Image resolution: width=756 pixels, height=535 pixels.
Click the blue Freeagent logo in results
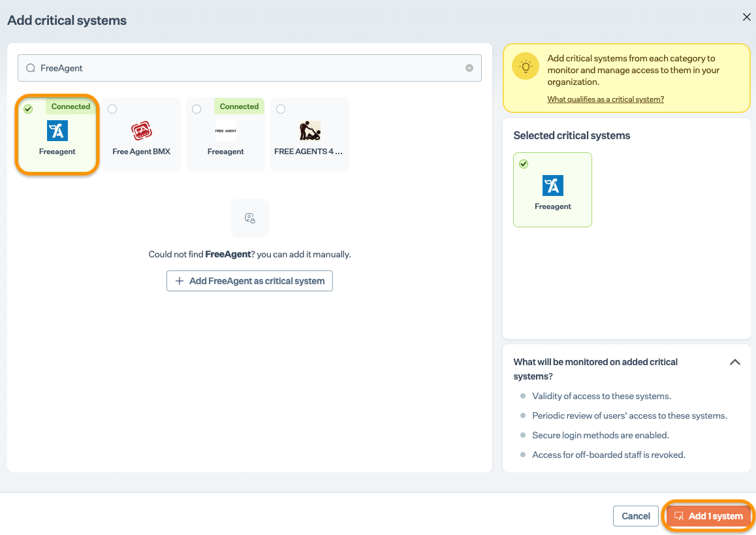pos(57,131)
